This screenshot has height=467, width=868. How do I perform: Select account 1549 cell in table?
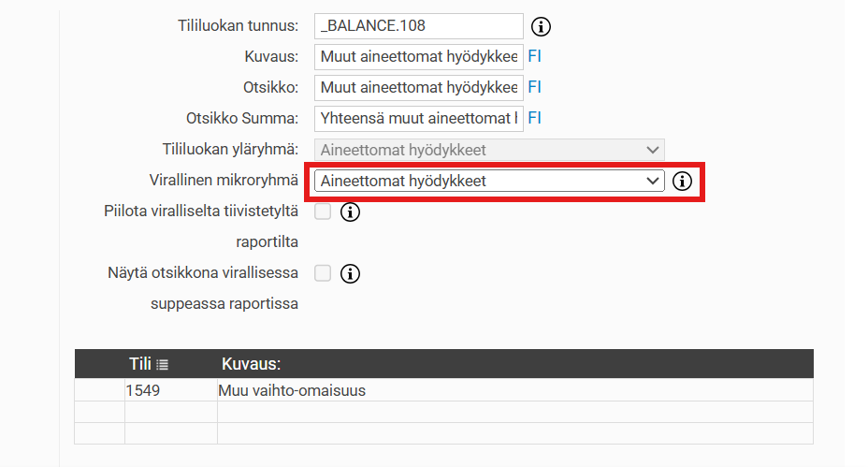[170, 390]
